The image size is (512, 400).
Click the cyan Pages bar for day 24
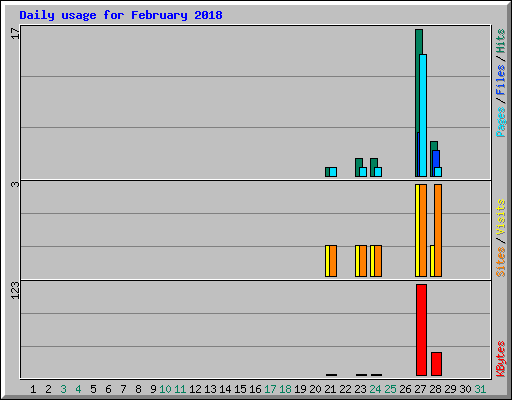[378, 172]
